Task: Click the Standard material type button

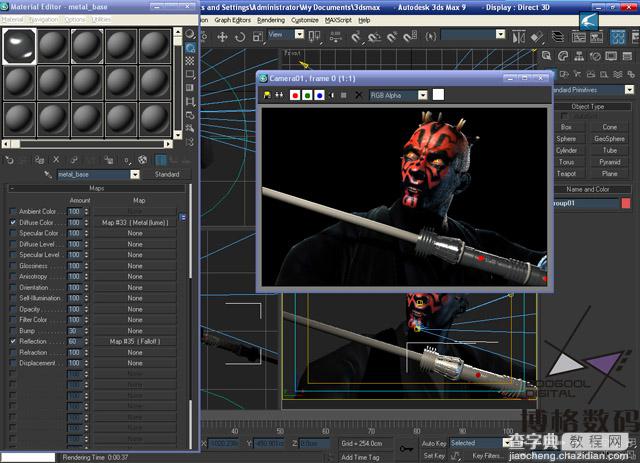Action: pos(167,174)
